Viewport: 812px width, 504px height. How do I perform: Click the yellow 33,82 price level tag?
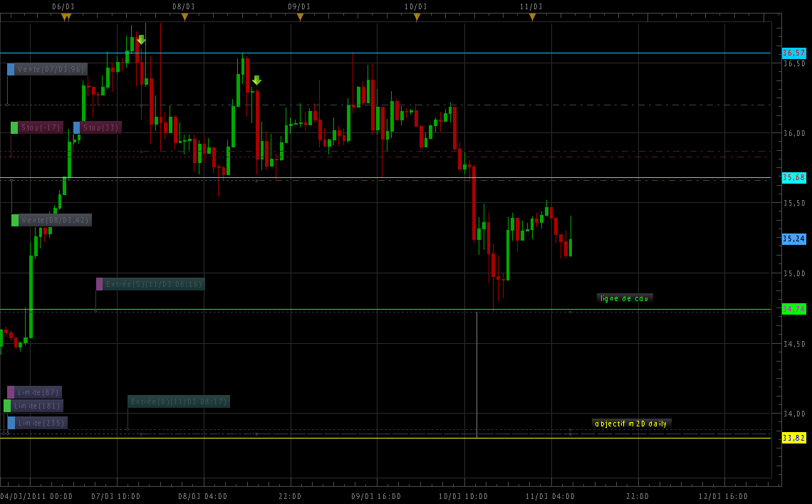pos(793,437)
